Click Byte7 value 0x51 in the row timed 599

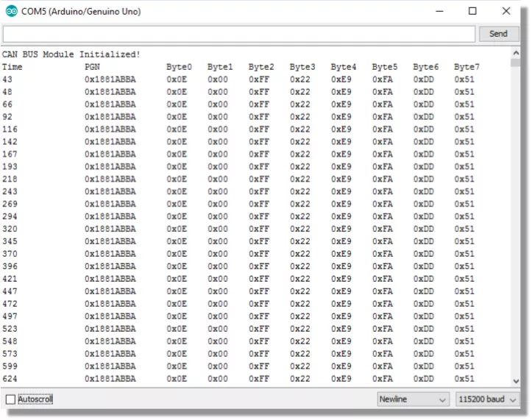coord(464,366)
